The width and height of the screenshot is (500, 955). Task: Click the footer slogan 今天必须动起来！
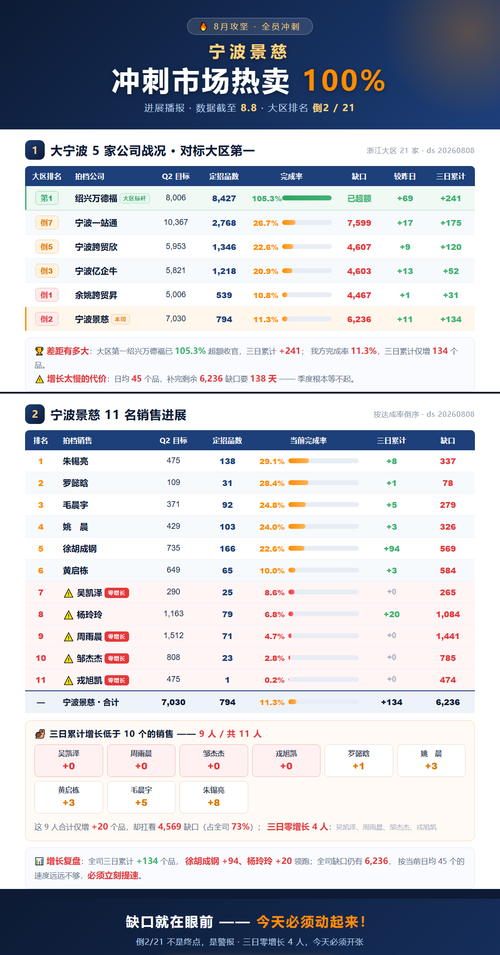pos(311,922)
